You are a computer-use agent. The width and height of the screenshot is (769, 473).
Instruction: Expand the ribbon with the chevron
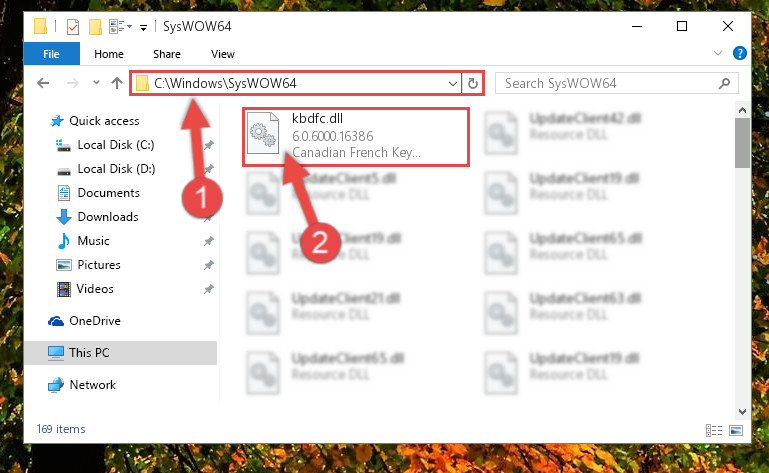click(718, 53)
